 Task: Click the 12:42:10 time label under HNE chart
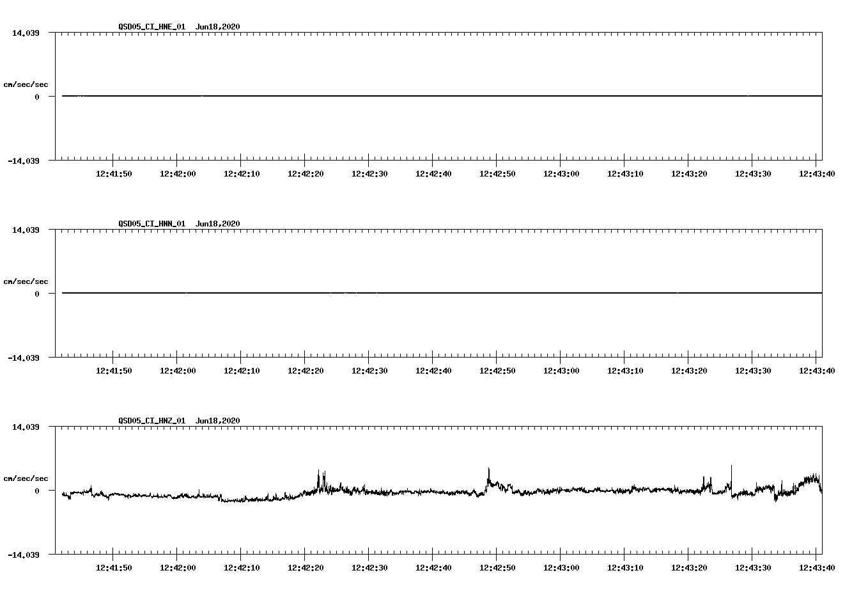click(242, 173)
